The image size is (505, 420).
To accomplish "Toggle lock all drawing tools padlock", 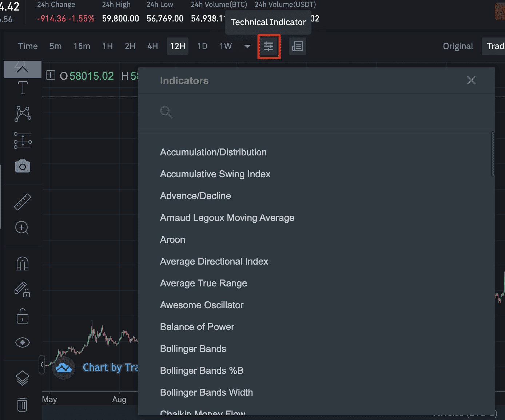I will (23, 316).
